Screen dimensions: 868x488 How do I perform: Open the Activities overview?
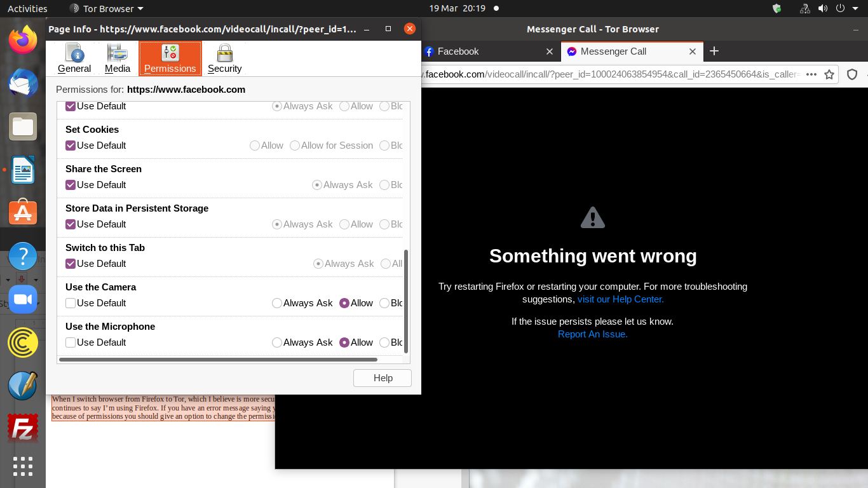[27, 9]
